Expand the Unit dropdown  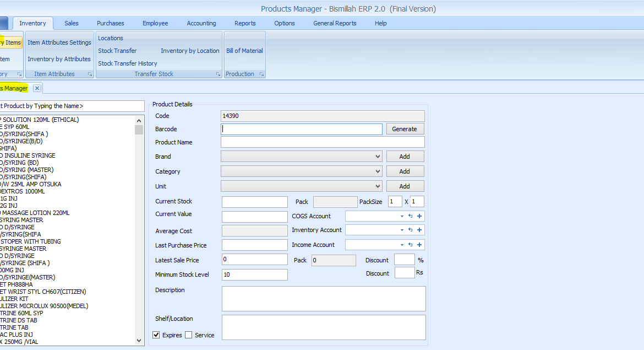tap(378, 186)
